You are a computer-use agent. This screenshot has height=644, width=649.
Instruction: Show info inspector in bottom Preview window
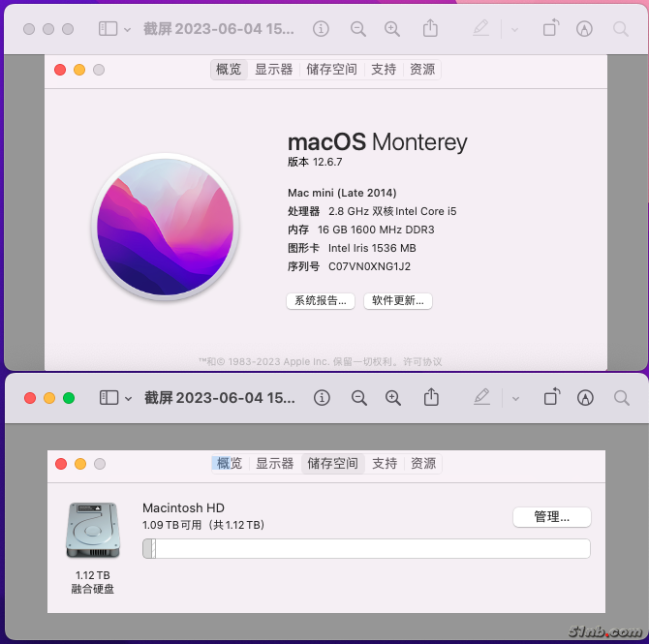(x=322, y=398)
